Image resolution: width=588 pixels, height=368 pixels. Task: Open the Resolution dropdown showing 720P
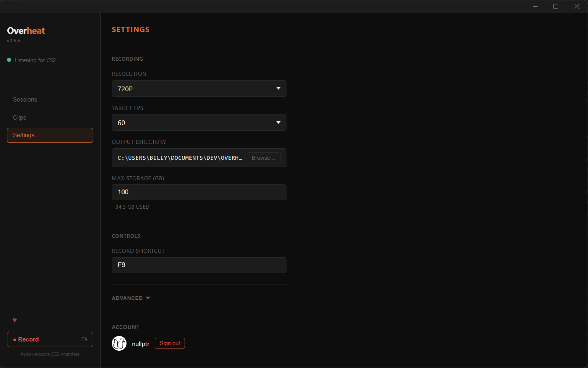pos(199,89)
